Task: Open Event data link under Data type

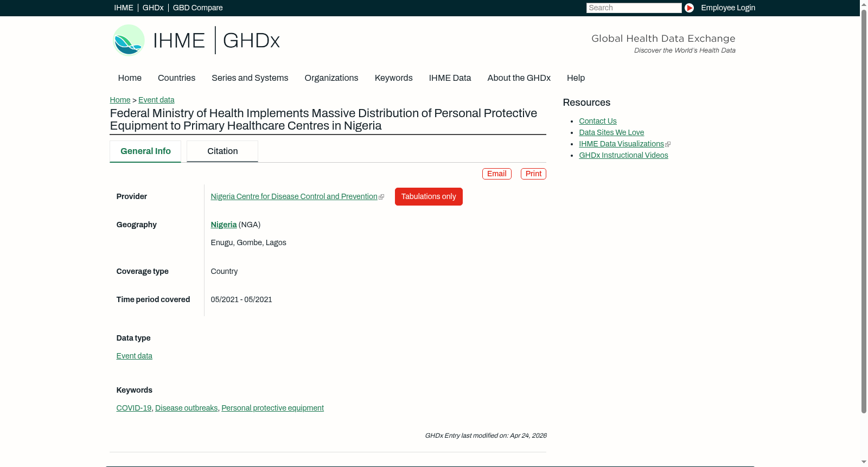Action: 134,356
